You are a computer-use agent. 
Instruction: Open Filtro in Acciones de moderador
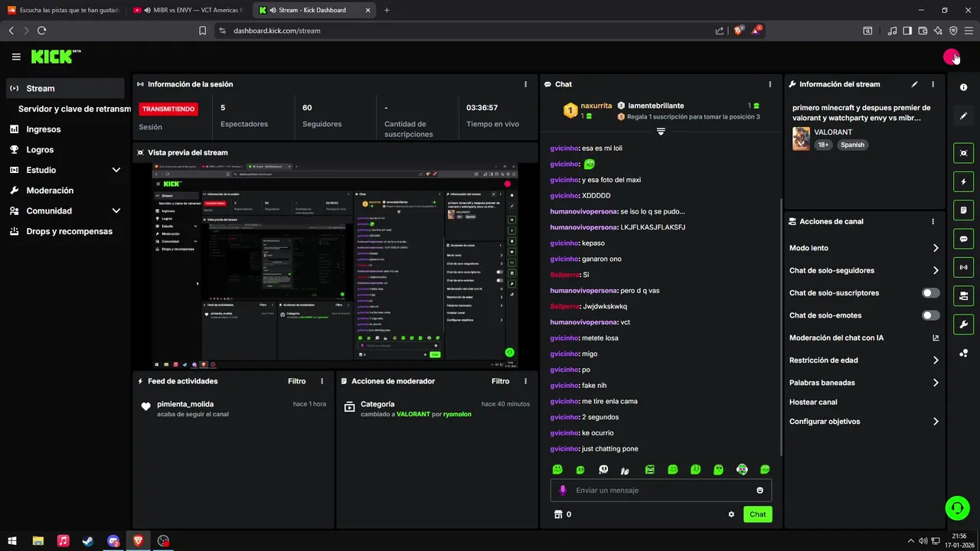[500, 381]
